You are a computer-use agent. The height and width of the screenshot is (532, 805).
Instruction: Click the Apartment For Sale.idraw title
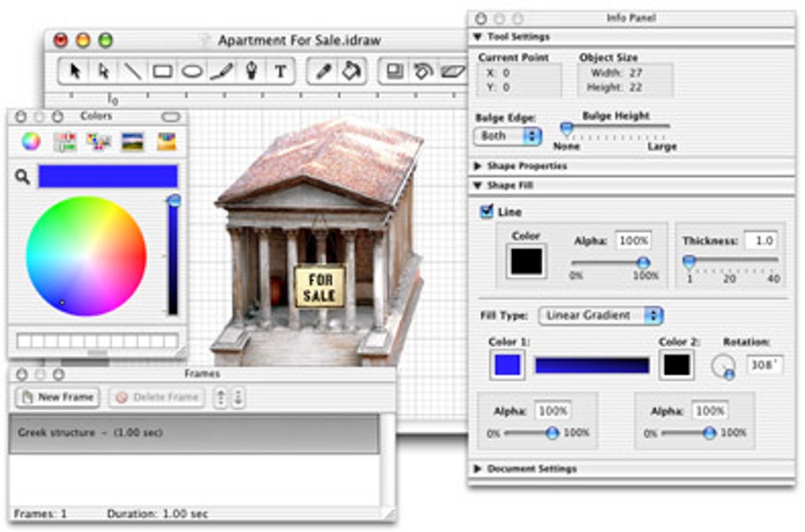pos(299,40)
